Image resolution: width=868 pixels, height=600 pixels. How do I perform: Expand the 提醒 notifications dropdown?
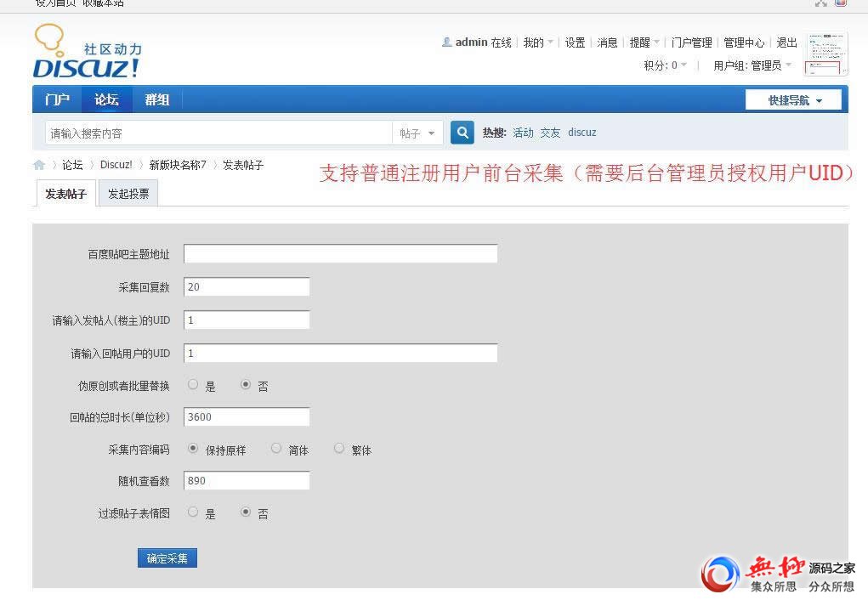point(644,42)
